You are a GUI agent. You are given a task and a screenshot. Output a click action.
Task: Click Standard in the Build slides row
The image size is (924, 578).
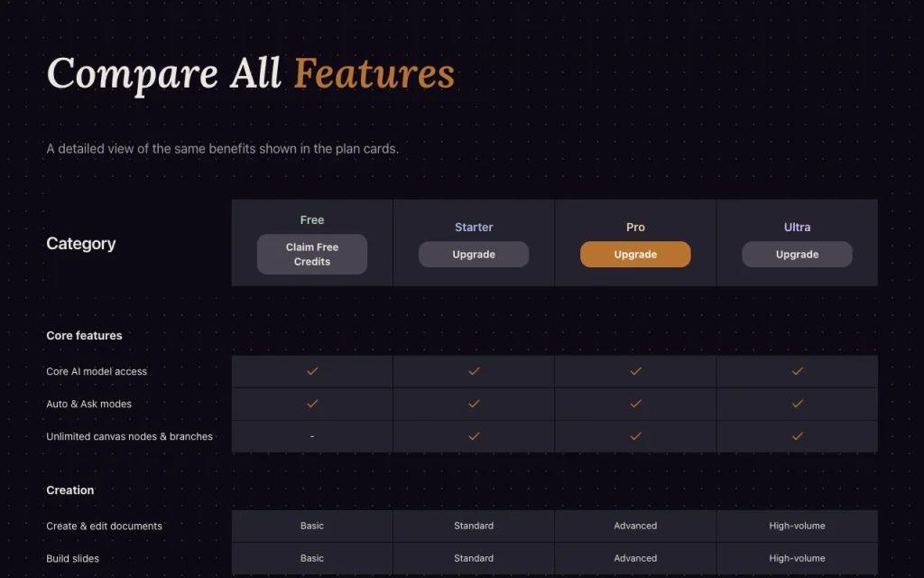point(474,558)
